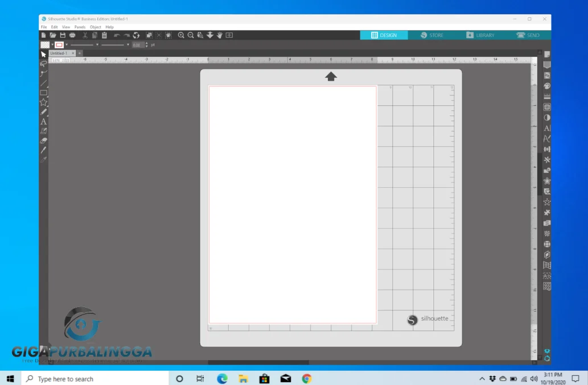Close the Untitled-1 document tab
Image resolution: width=588 pixels, height=385 pixels.
(73, 53)
